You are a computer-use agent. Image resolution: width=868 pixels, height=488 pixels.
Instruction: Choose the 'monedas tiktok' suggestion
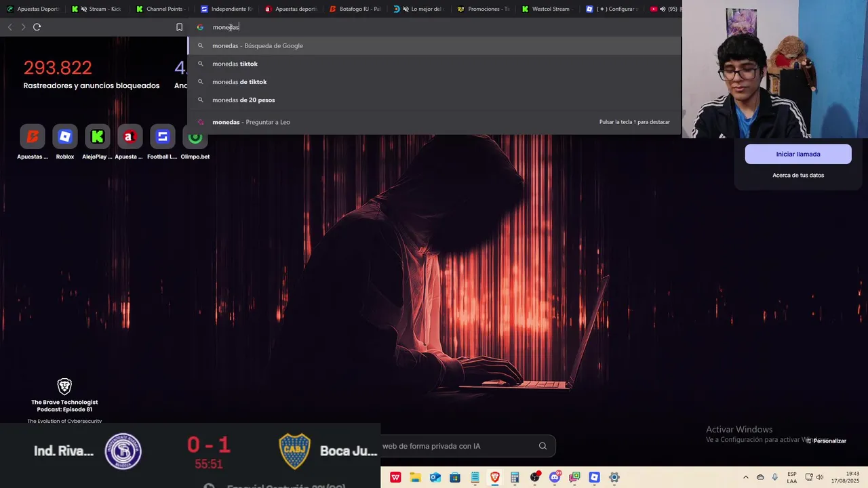click(x=434, y=64)
